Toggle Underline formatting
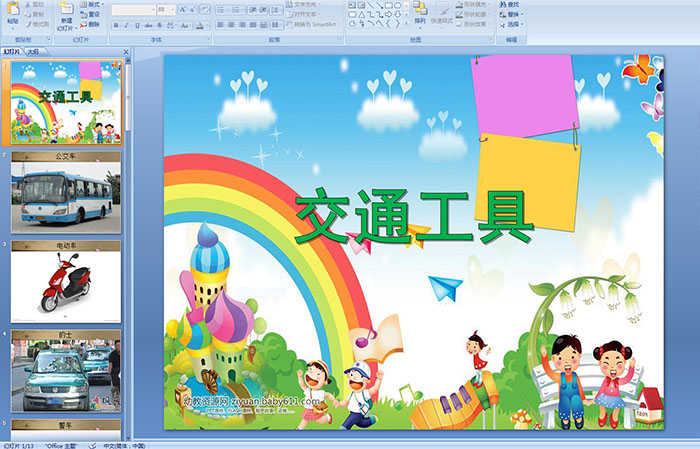Viewport: 700px width, 449px height. click(x=137, y=25)
